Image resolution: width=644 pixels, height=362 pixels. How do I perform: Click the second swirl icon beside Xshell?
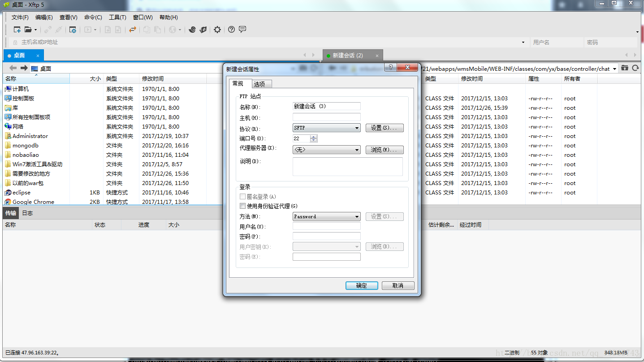(203, 30)
